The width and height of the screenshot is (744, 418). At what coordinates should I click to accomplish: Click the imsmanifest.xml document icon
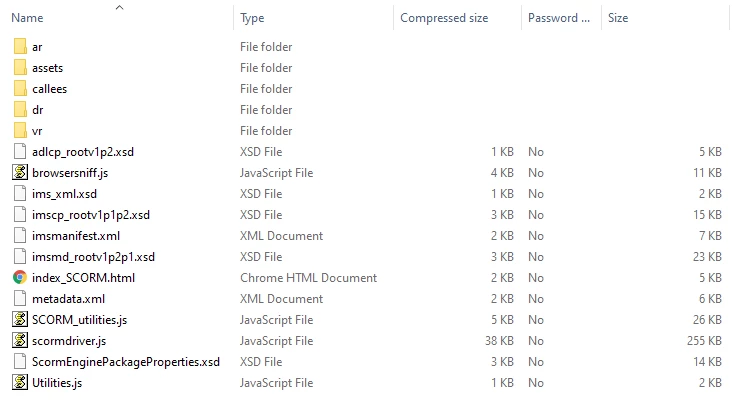tap(20, 236)
